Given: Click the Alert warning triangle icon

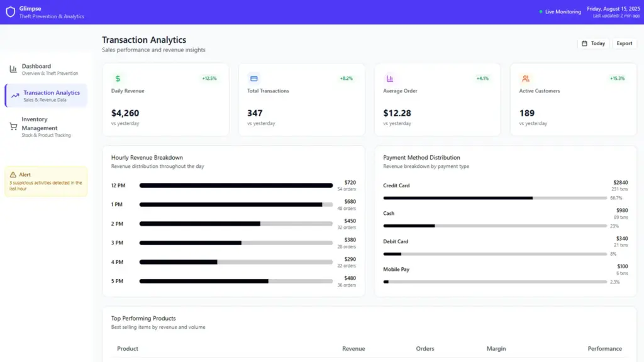Looking at the screenshot, I should (x=13, y=175).
